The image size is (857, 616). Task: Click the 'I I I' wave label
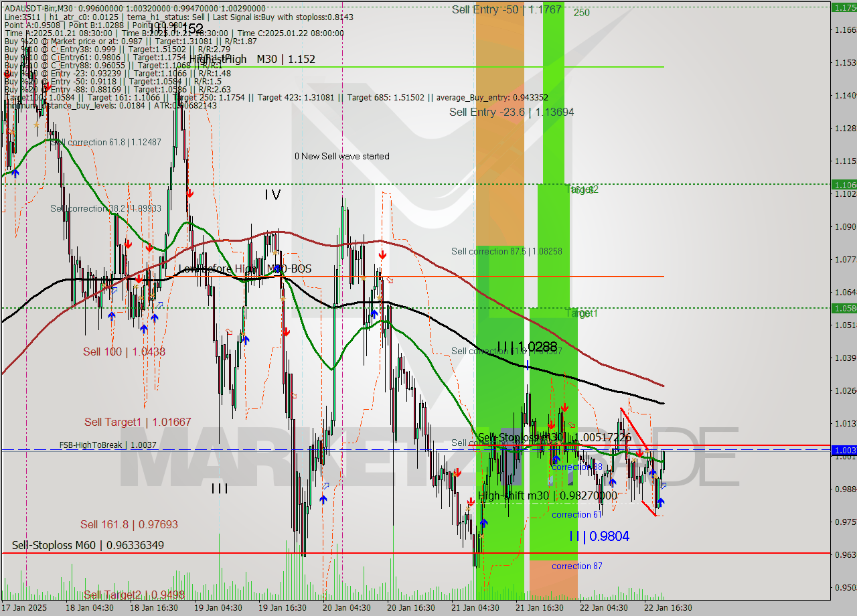[x=220, y=489]
